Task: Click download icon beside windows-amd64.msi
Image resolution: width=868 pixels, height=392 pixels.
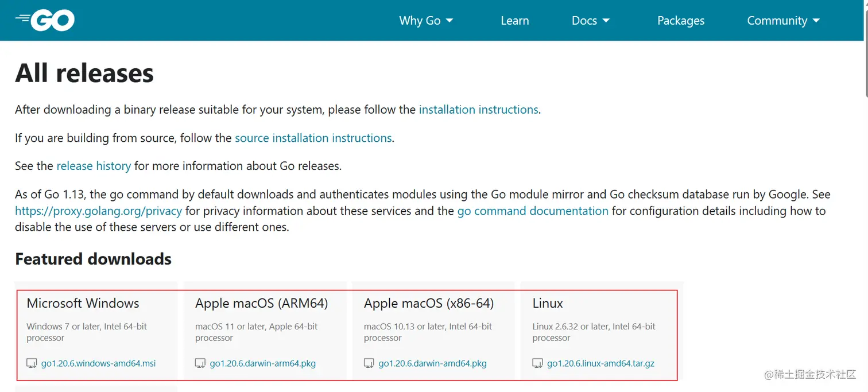Action: pyautogui.click(x=32, y=363)
